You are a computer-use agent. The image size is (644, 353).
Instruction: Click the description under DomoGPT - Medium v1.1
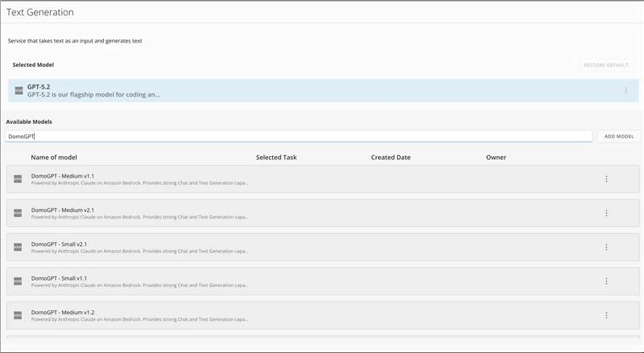tap(139, 183)
